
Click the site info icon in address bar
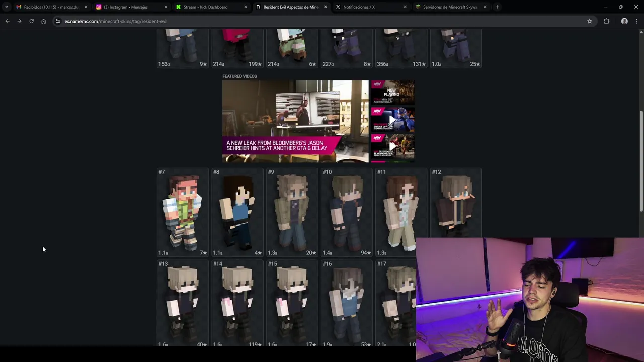[58, 21]
